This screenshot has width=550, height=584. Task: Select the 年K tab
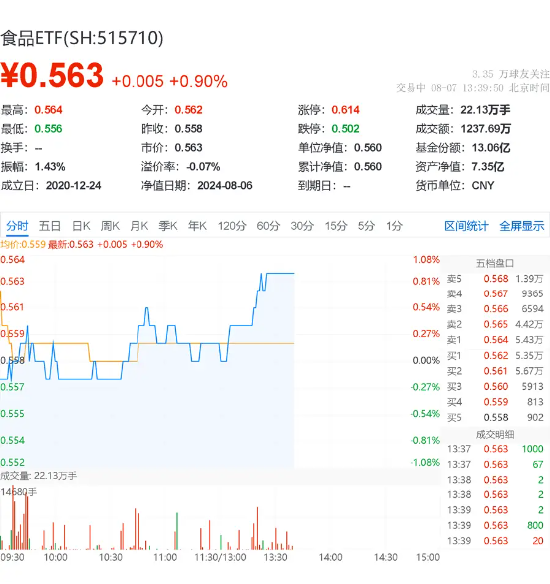197,226
